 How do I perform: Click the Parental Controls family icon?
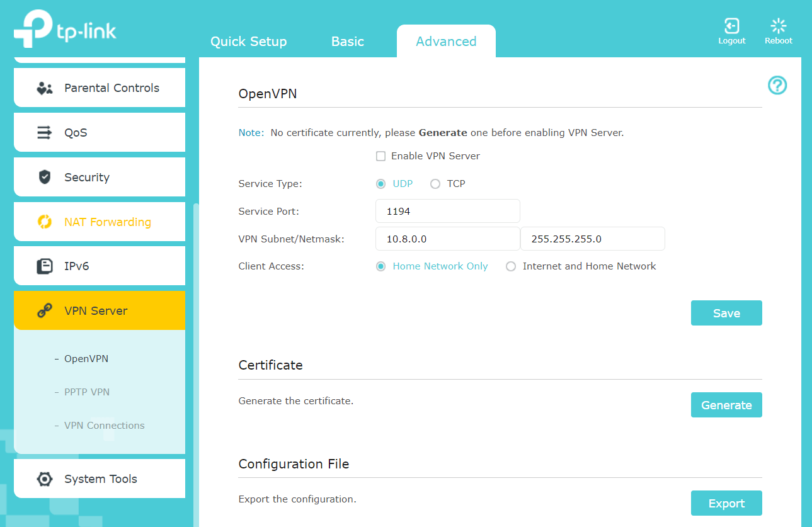[45, 88]
